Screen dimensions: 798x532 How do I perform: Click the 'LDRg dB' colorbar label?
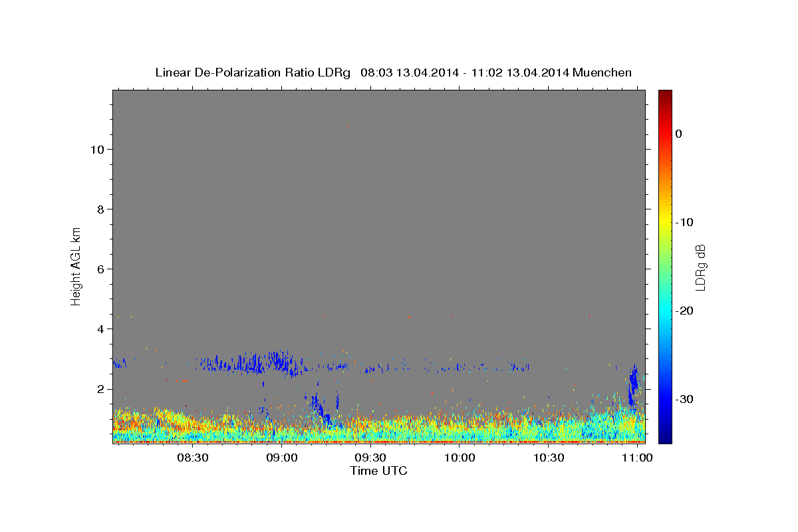click(700, 267)
